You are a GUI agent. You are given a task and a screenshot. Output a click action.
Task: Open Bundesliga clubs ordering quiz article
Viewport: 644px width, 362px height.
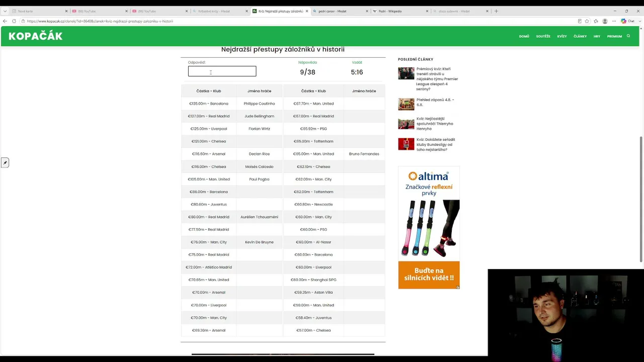pos(436,144)
